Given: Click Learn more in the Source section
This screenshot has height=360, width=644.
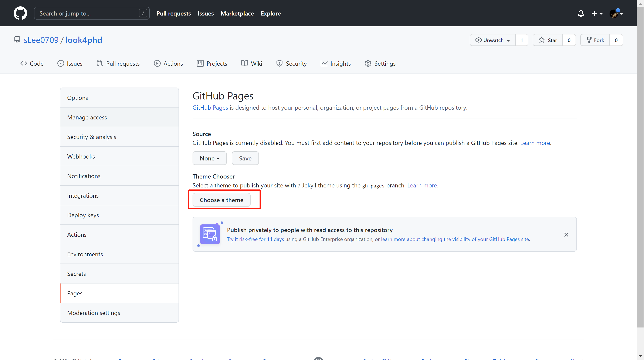Looking at the screenshot, I should 535,143.
